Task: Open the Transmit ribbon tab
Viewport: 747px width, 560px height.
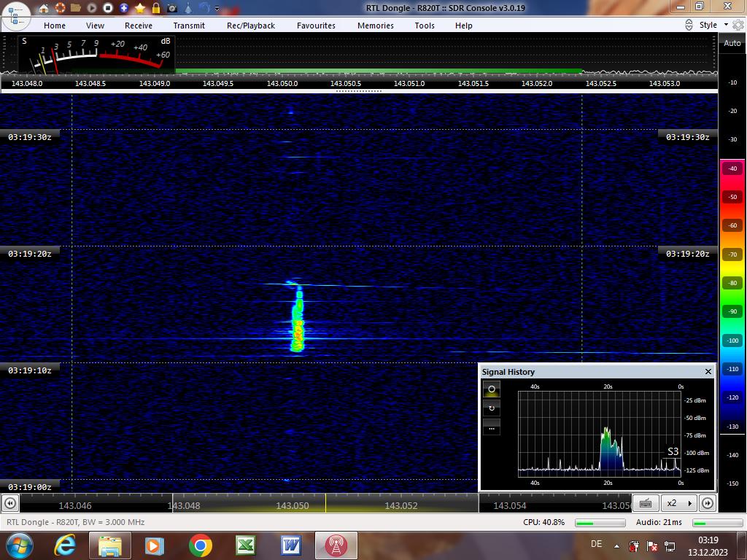Action: pyautogui.click(x=189, y=26)
